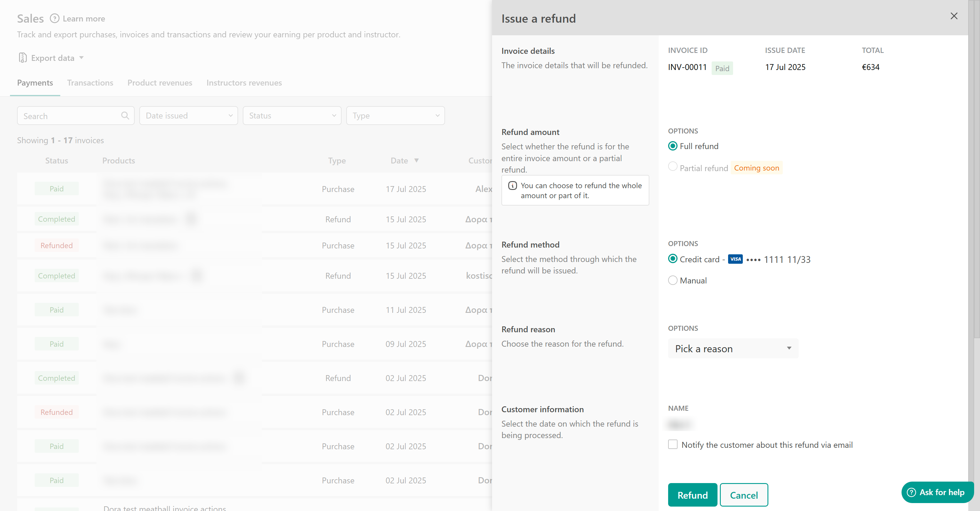This screenshot has height=511, width=980.
Task: Click the Visa card logo
Action: coord(735,259)
